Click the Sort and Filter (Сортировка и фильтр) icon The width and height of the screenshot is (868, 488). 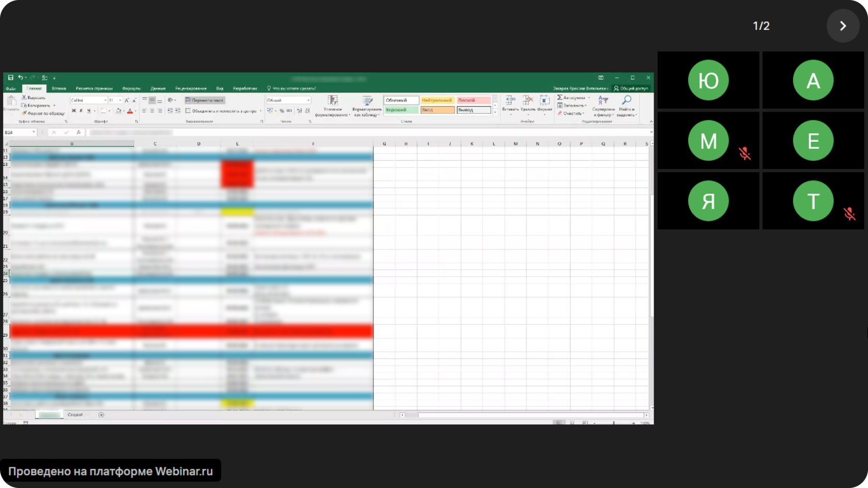point(603,105)
